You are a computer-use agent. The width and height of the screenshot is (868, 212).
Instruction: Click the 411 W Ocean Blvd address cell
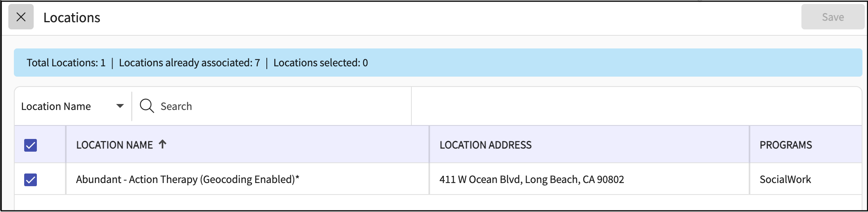[532, 179]
